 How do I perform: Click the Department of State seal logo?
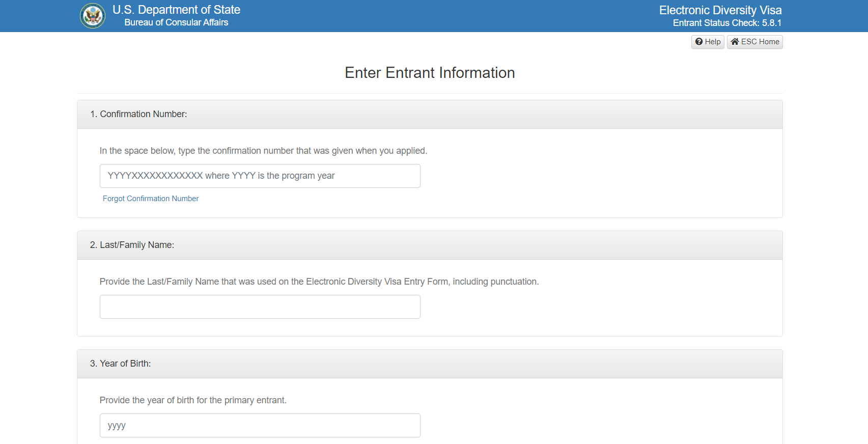[x=93, y=16]
